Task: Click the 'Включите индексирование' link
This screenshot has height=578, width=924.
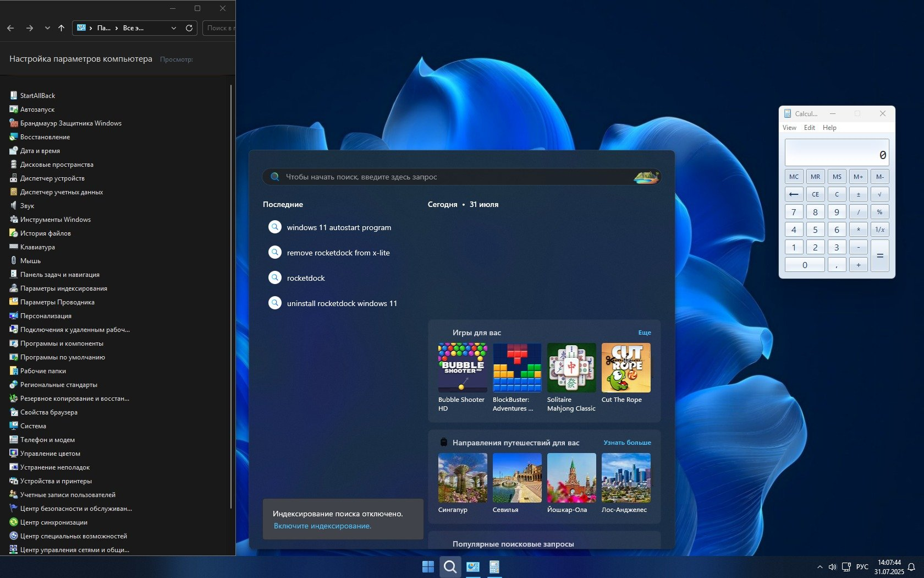Action: click(x=322, y=526)
